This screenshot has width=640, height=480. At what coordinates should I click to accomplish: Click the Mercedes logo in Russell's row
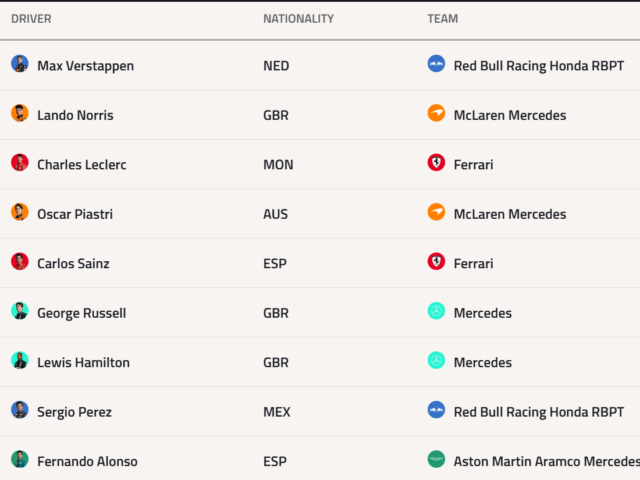click(x=436, y=311)
